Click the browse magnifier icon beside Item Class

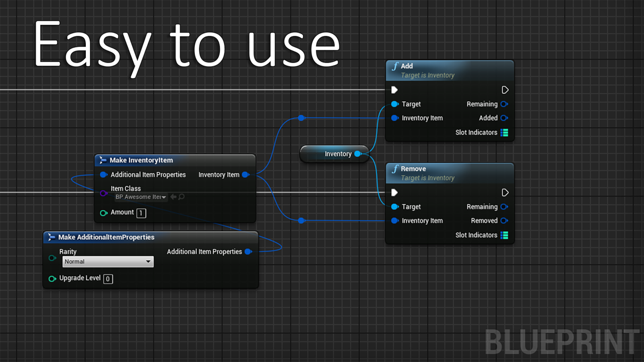182,197
